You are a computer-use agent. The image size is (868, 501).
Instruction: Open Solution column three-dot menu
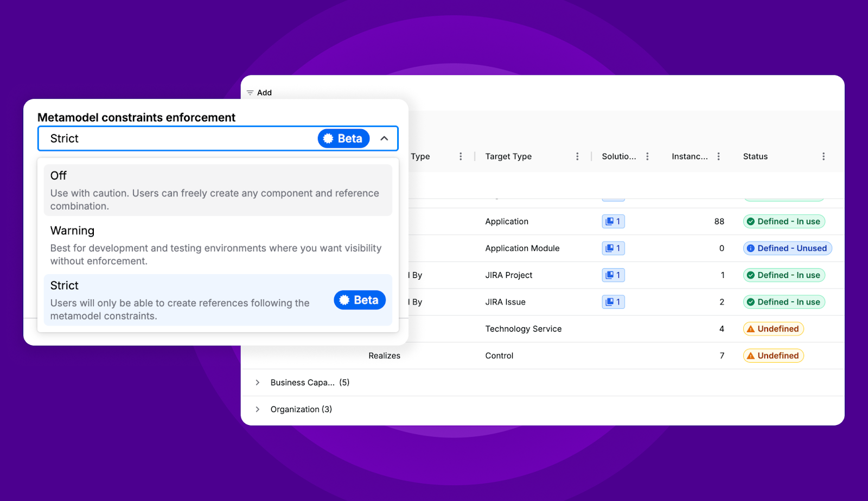[x=647, y=156]
